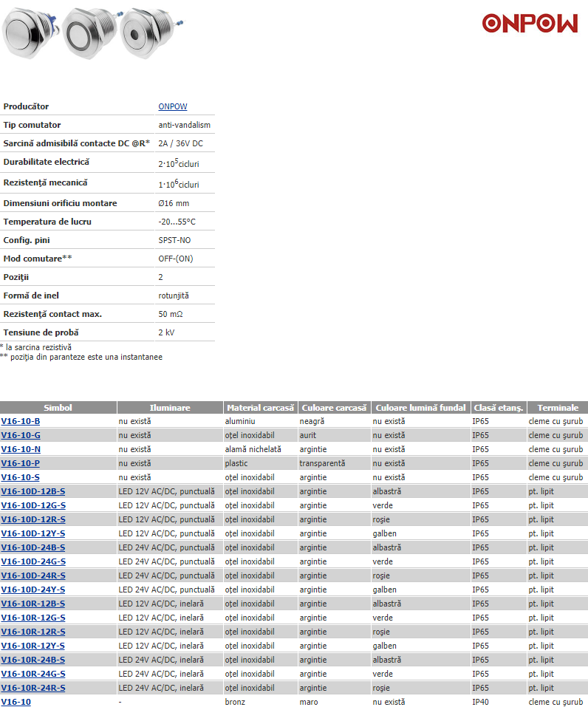This screenshot has width=588, height=707.
Task: Click the ONPOW logo at top right
Action: click(x=530, y=24)
